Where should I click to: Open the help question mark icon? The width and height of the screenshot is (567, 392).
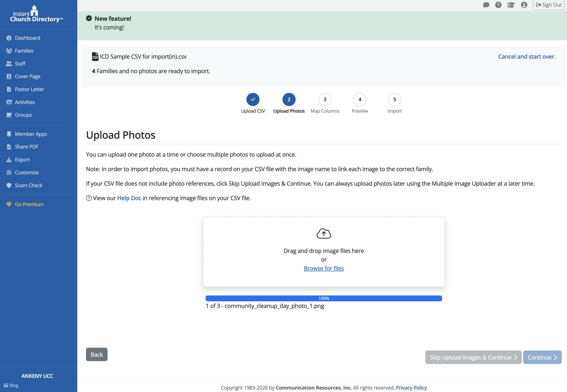coord(498,5)
